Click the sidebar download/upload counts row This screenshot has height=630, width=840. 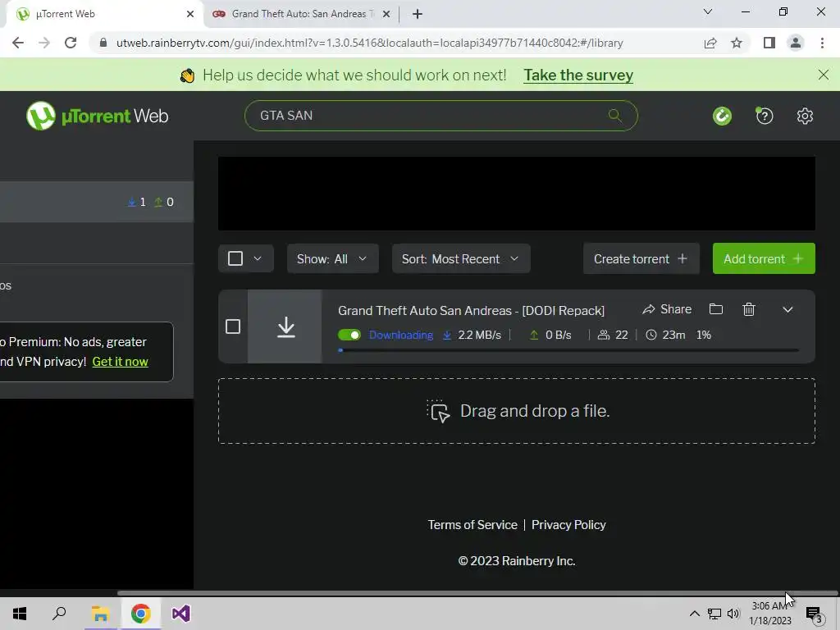pyautogui.click(x=97, y=202)
